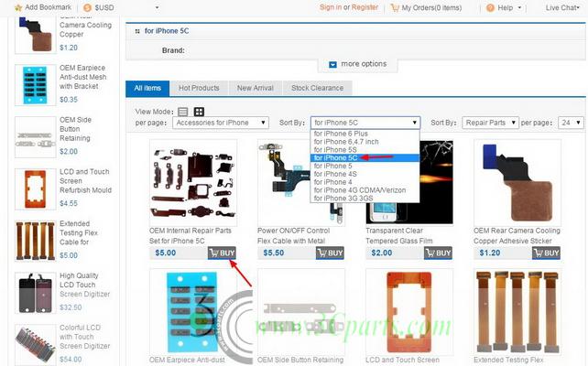
Task: Open Transparent Clear Tempered Glass Film title
Action: coord(399,236)
